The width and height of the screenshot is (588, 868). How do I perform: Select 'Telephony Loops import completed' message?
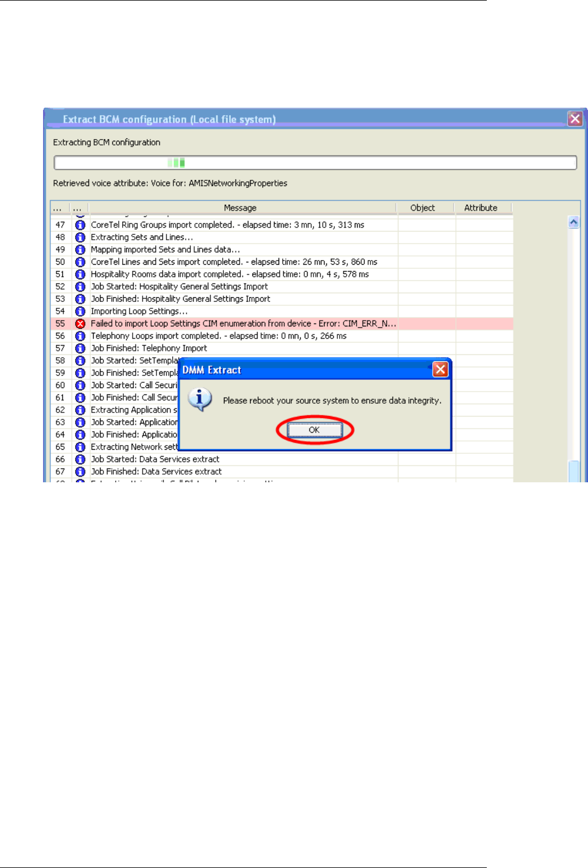219,336
